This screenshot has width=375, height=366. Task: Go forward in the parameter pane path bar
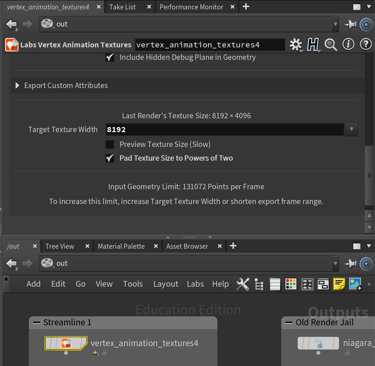tap(27, 24)
